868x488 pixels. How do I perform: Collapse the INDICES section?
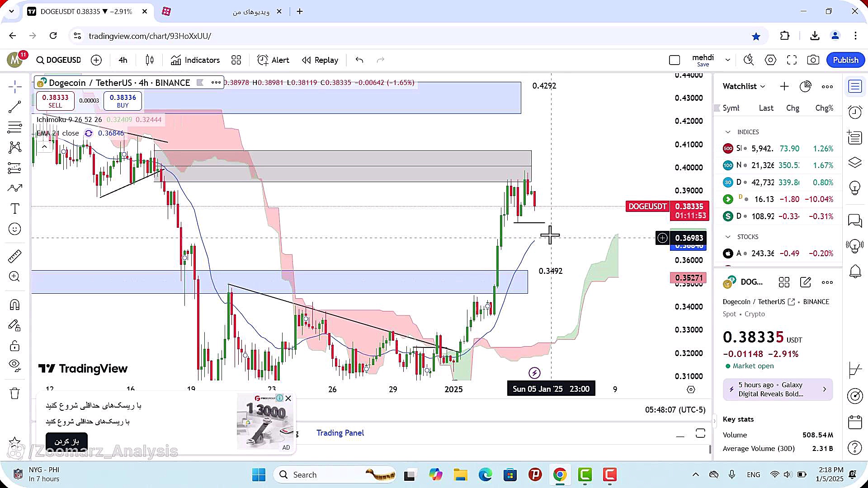(728, 132)
